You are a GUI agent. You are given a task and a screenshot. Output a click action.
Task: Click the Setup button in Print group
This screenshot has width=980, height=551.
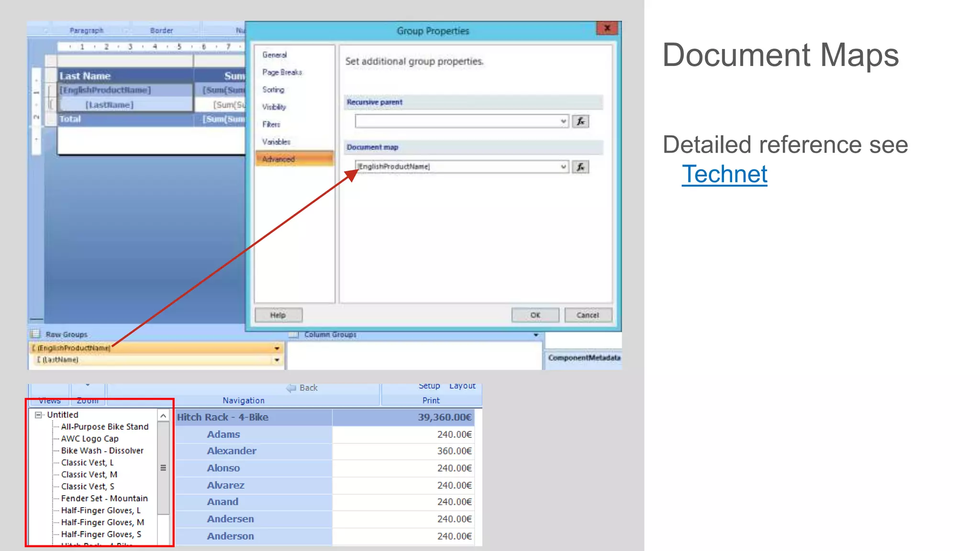429,386
